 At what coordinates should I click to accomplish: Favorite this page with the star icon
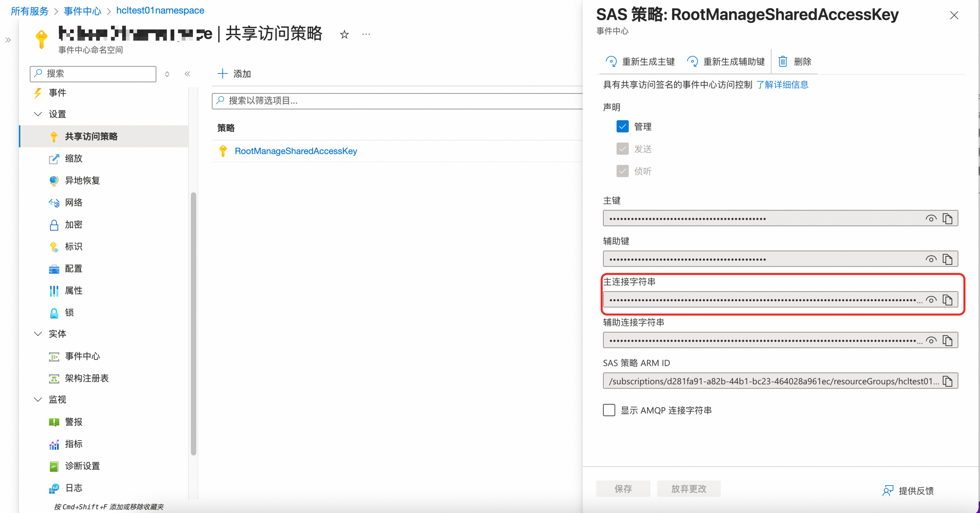click(x=344, y=35)
